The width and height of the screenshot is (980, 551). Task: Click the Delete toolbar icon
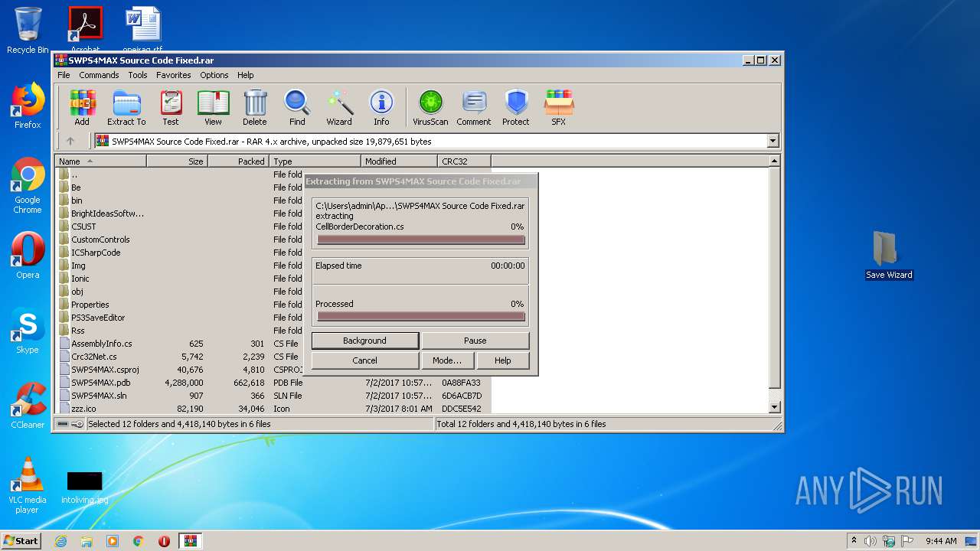255,107
